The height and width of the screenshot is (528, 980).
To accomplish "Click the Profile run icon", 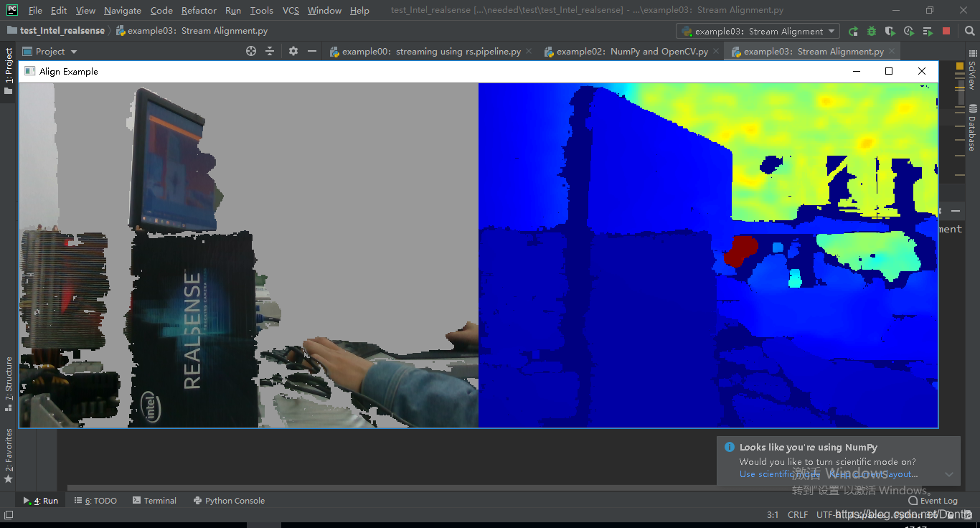I will tap(909, 32).
